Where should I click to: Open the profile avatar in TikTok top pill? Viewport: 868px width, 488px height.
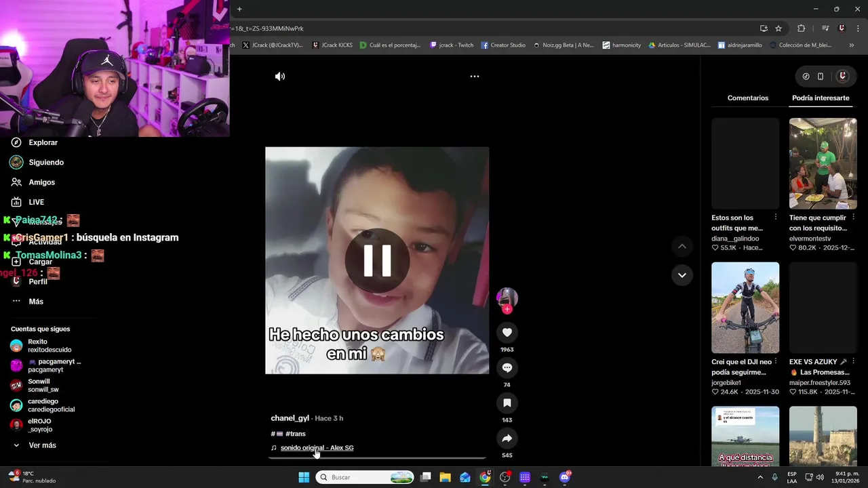tap(842, 77)
